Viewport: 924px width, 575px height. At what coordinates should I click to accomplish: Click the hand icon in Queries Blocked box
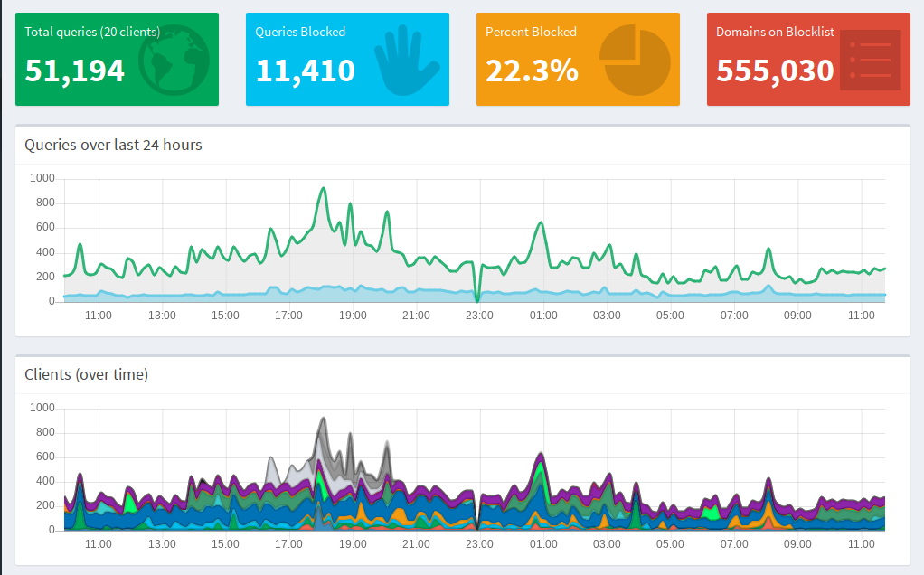[x=406, y=60]
